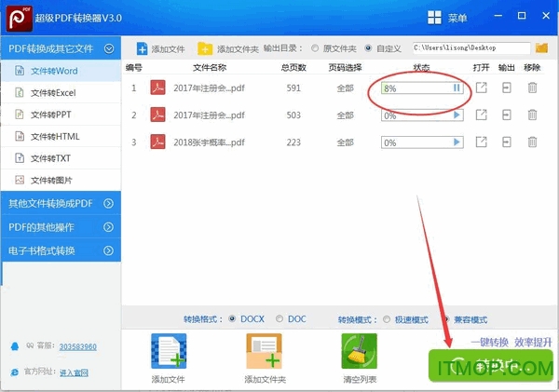The image size is (559, 392).
Task: Open output folder for row 1
Action: click(x=507, y=88)
